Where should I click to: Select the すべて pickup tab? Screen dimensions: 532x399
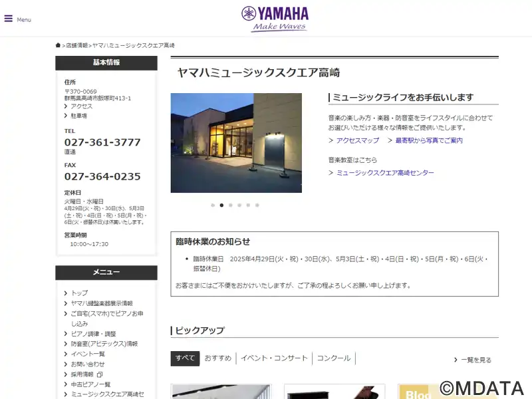click(x=185, y=358)
